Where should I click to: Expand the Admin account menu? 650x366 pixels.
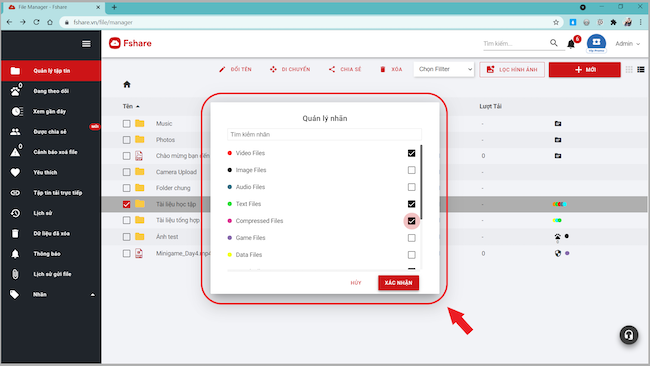(627, 44)
